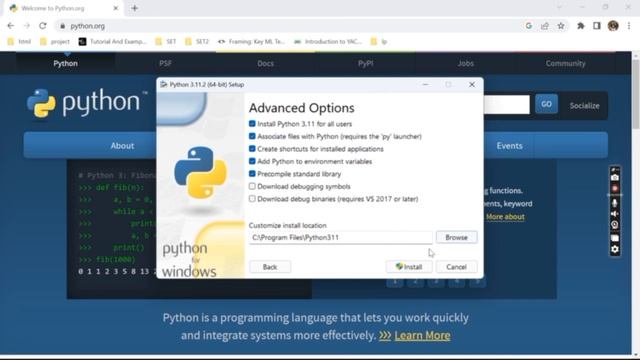Cancel the Python setup
The width and height of the screenshot is (640, 360).
coord(456,267)
